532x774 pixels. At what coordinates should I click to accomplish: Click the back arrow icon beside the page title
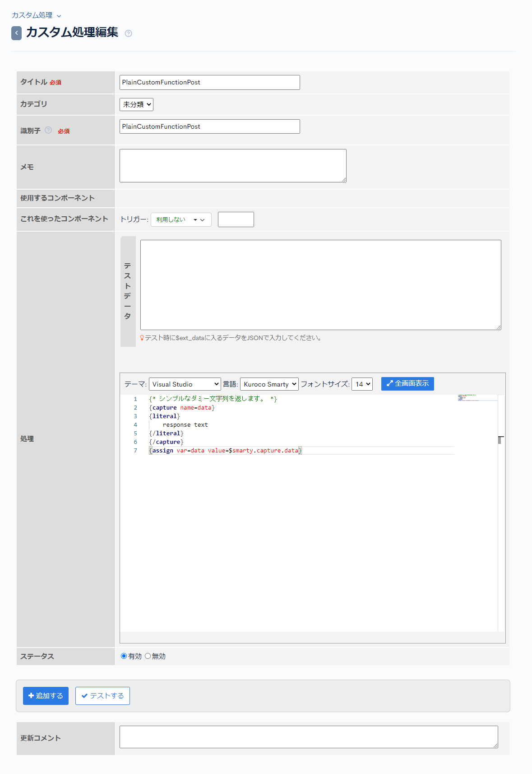tap(16, 33)
